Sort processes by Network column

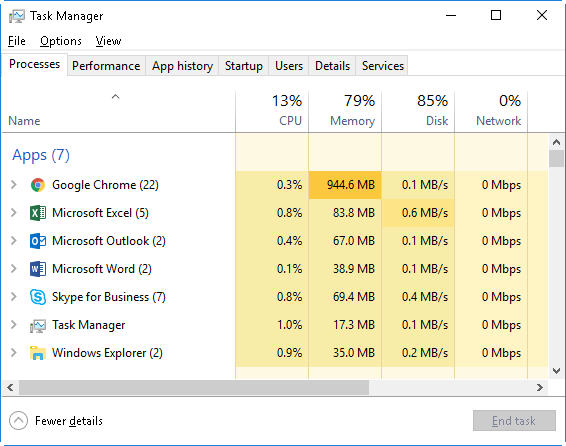click(x=491, y=110)
